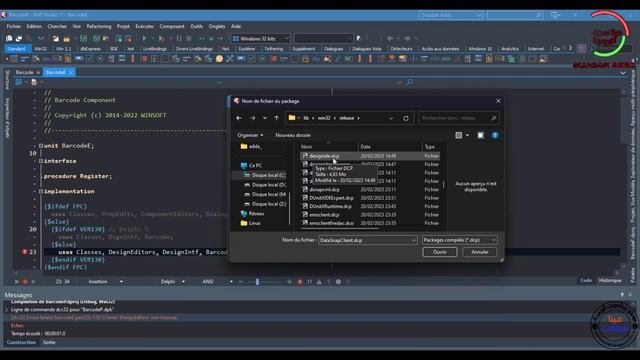
Task: Click the gear icon in editor status bar
Action: coord(338,282)
